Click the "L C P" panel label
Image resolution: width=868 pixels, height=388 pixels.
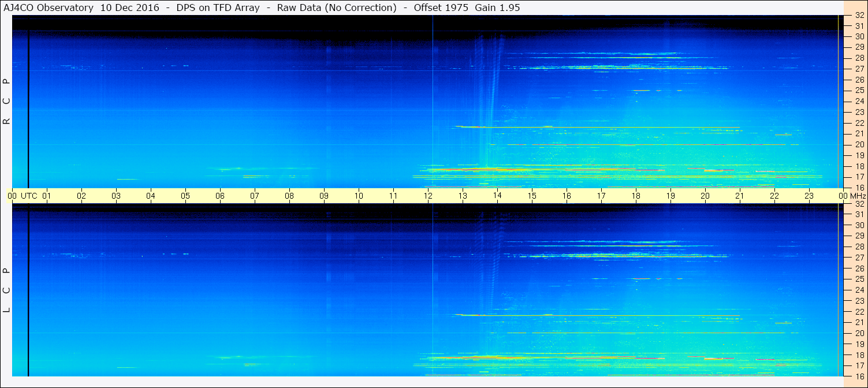7,290
